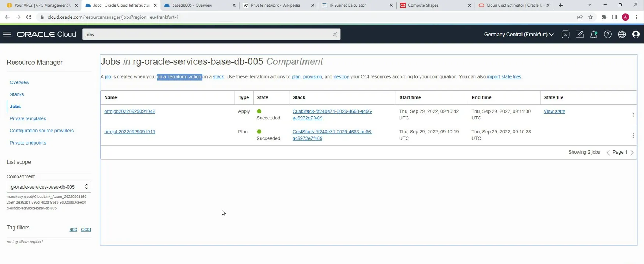Open the announcements edit-pencil icon
Viewport: 644px width, 264px height.
[x=580, y=34]
